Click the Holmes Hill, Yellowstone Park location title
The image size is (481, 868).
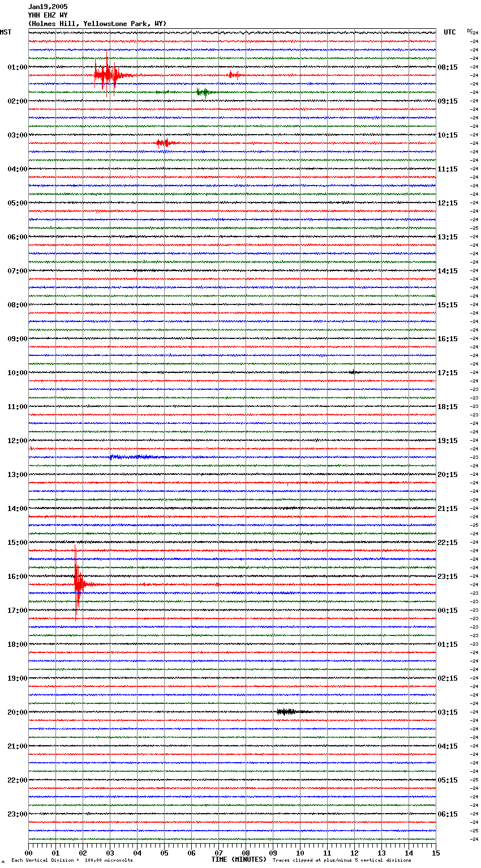click(97, 24)
